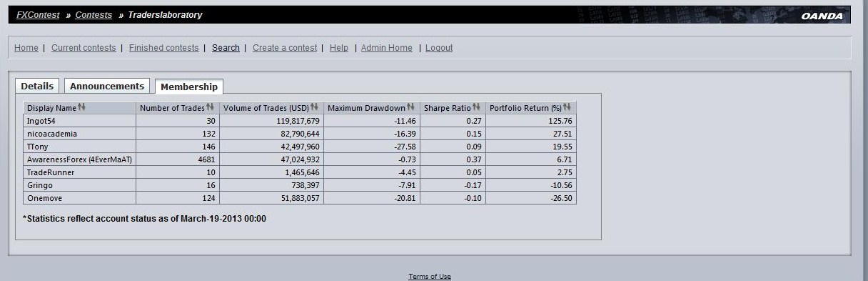
Task: Go to Admin Home link
Action: coord(387,48)
